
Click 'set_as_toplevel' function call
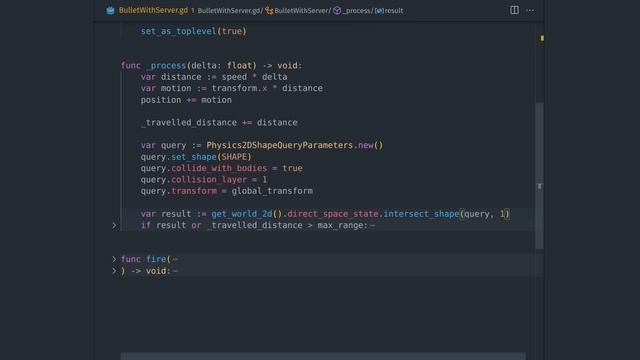click(x=178, y=31)
